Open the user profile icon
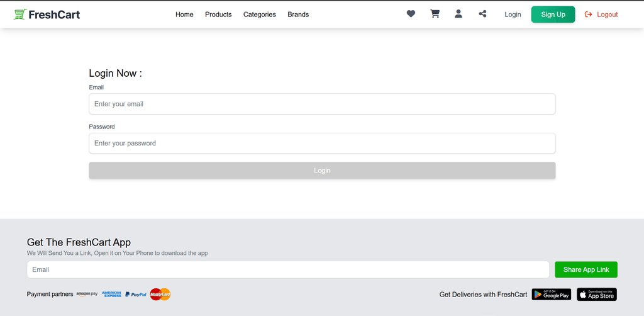The image size is (644, 316). pos(458,14)
